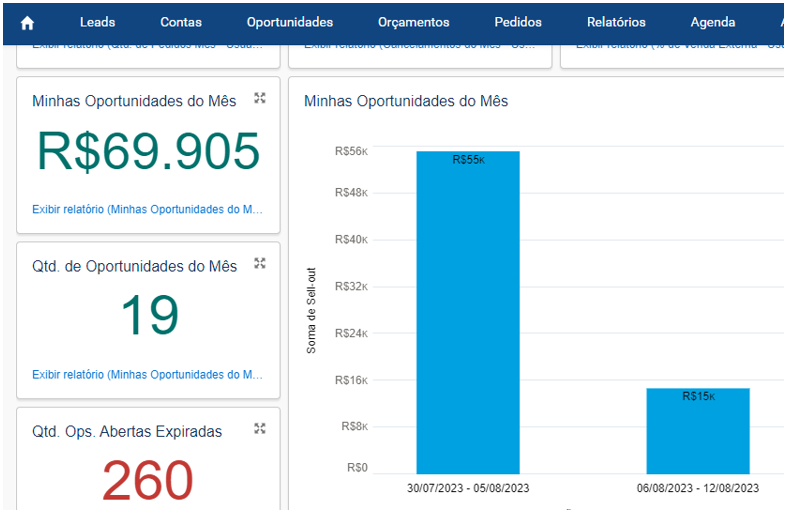The height and width of the screenshot is (511, 789).
Task: Go to the Contas tab
Action: [180, 22]
